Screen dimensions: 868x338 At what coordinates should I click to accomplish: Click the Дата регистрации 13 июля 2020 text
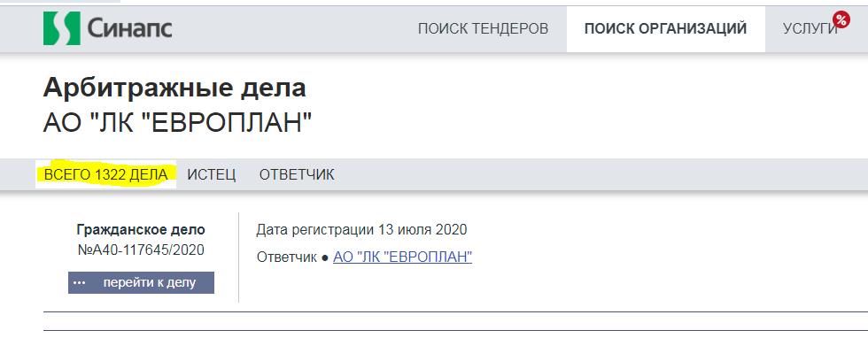click(x=361, y=229)
